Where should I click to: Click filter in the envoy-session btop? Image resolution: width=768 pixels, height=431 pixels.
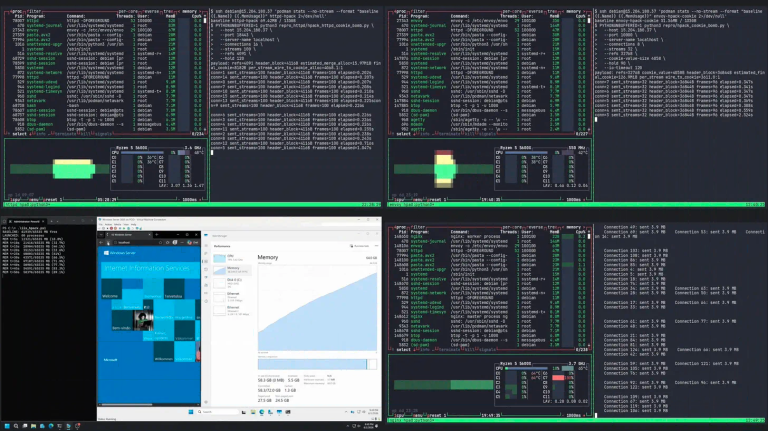pyautogui.click(x=418, y=11)
